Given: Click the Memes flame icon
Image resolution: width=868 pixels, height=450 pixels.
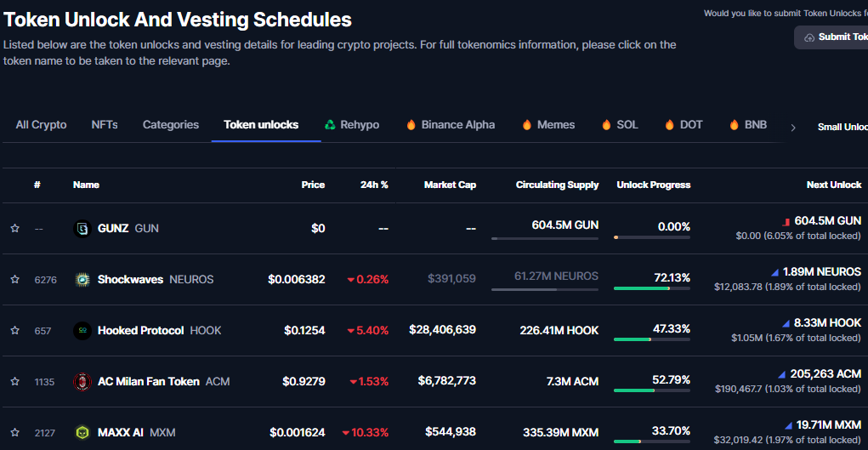Looking at the screenshot, I should 527,125.
